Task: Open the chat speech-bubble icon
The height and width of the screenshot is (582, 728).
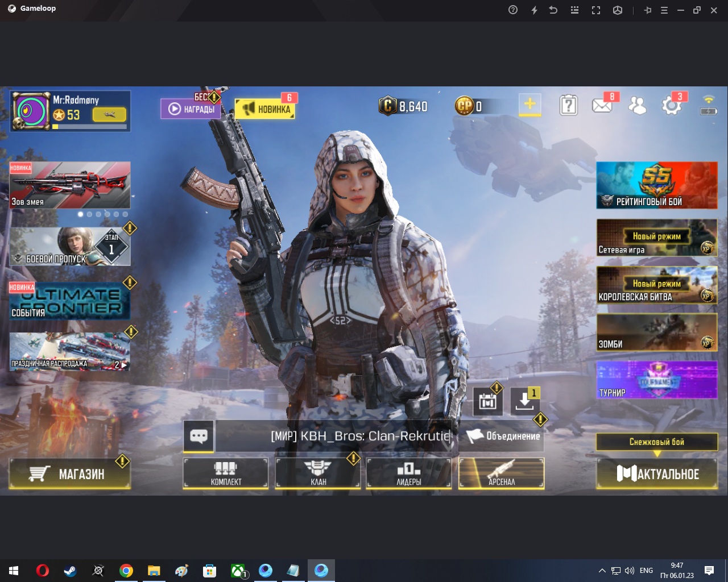Action: 198,436
